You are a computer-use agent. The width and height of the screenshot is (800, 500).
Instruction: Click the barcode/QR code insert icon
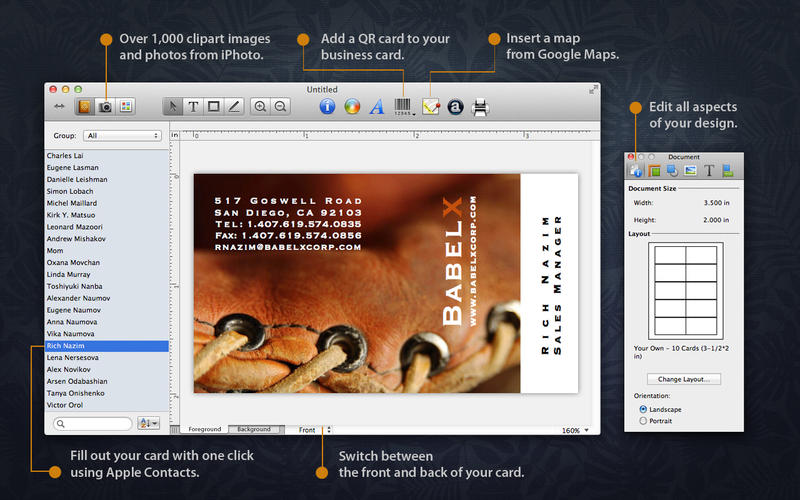(402, 106)
